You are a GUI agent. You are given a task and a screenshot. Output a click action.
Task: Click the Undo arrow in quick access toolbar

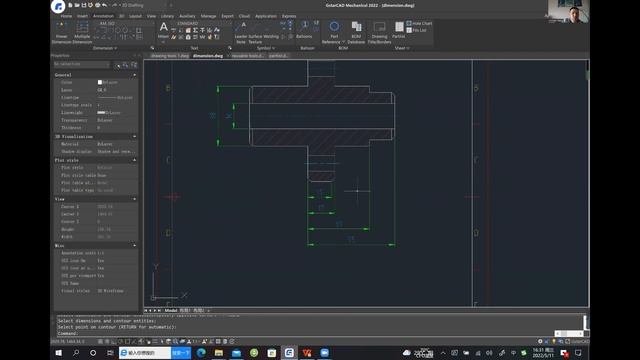point(104,5)
